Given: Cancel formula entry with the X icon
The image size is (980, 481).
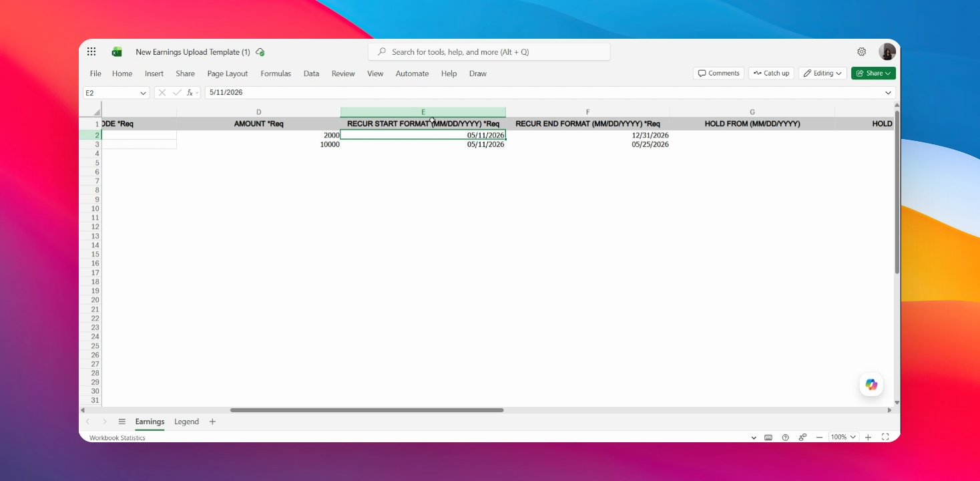Looking at the screenshot, I should pos(162,93).
